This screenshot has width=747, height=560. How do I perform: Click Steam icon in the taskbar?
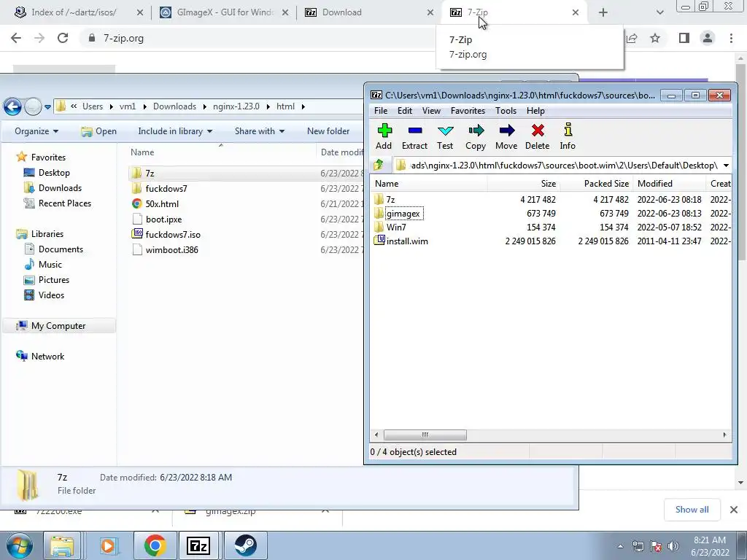(245, 545)
